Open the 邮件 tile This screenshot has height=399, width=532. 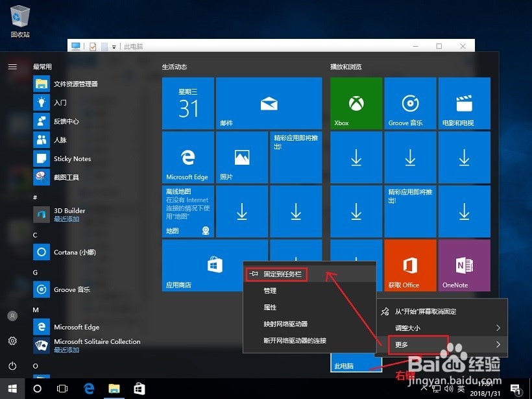tap(269, 103)
